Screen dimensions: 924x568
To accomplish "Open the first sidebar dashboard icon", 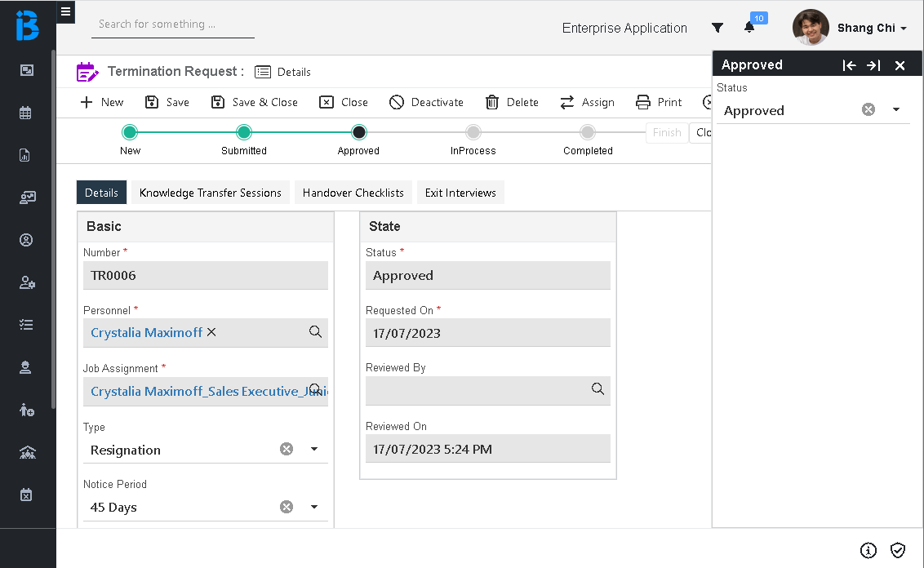I will click(x=26, y=70).
